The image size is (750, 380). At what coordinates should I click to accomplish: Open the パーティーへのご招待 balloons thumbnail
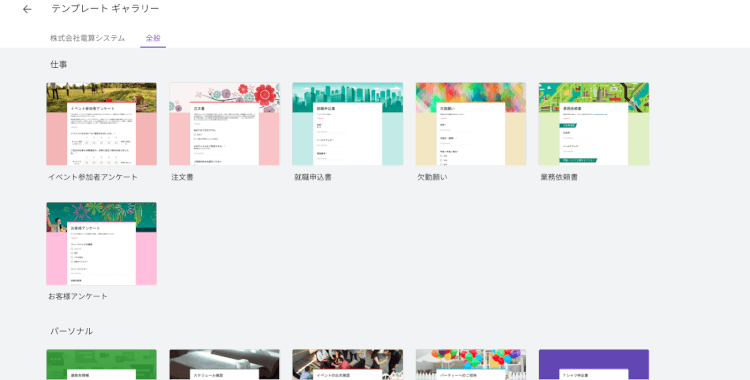pos(471,365)
